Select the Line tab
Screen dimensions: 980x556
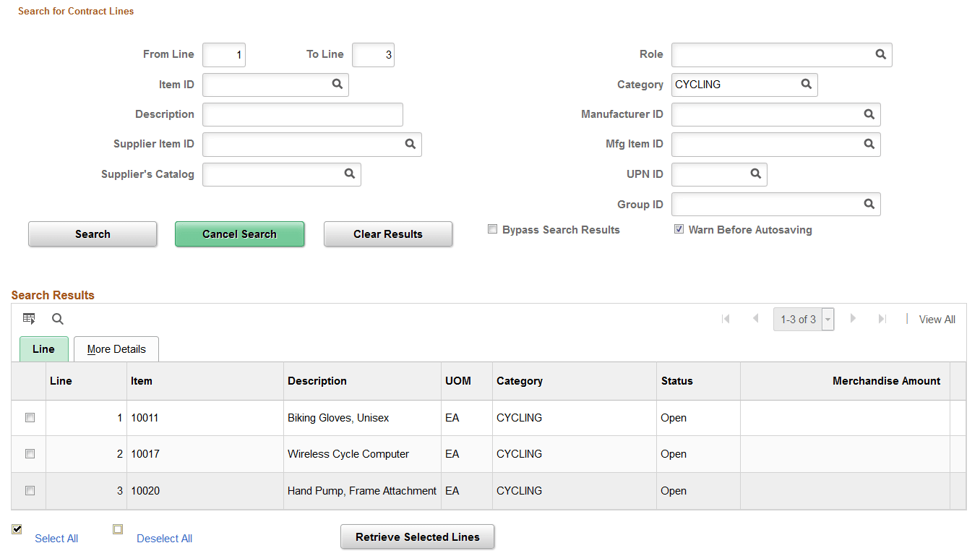pyautogui.click(x=43, y=349)
